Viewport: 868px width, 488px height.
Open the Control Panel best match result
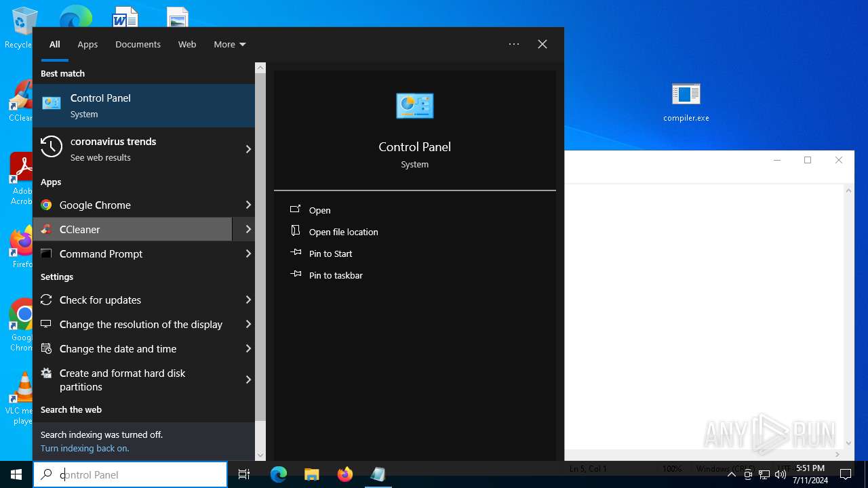click(144, 106)
